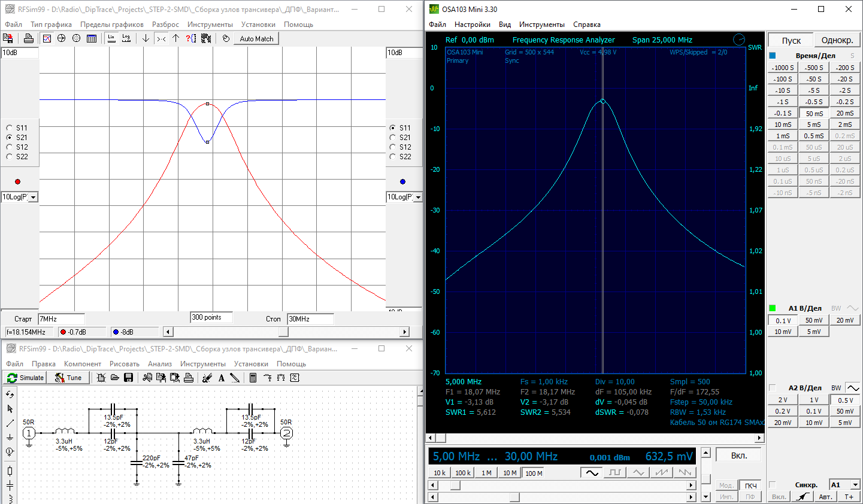863x504 pixels.
Task: Select 50 mS time per division
Action: (814, 113)
